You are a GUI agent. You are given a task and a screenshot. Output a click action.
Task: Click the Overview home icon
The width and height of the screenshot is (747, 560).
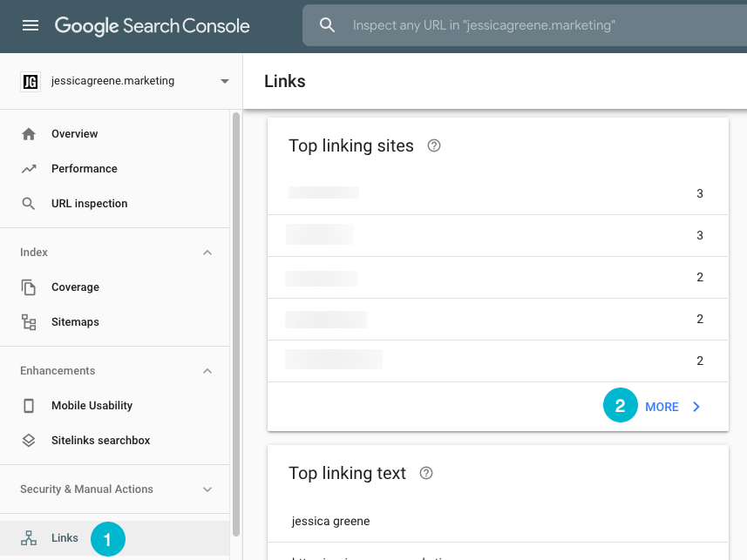(x=29, y=134)
